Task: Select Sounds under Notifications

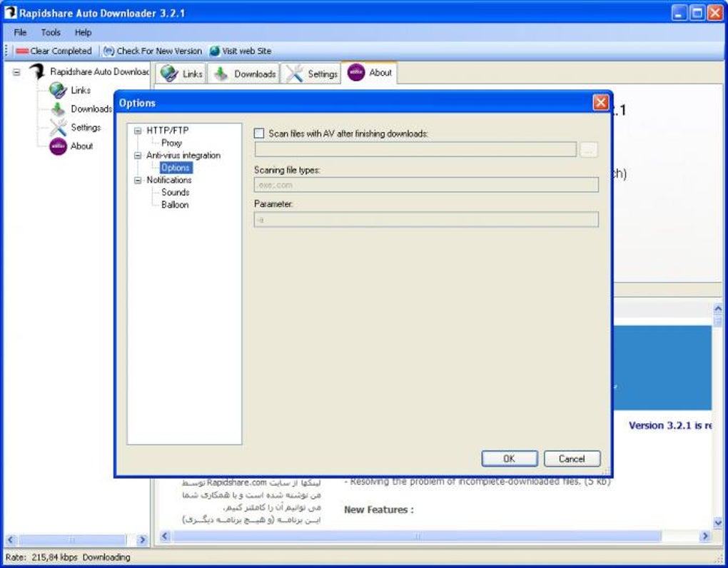Action: click(x=175, y=192)
